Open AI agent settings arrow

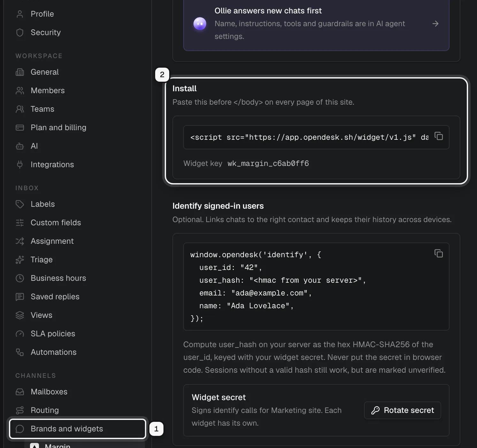point(435,24)
